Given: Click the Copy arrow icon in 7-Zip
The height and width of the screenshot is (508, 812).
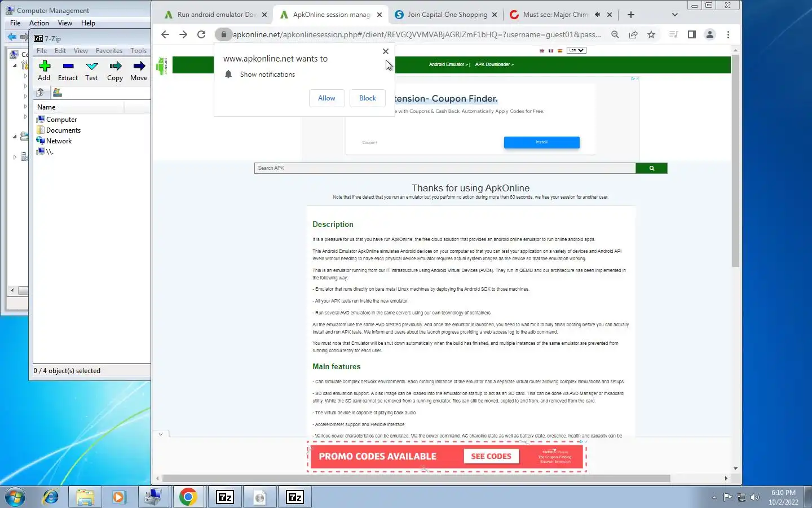Looking at the screenshot, I should [115, 71].
